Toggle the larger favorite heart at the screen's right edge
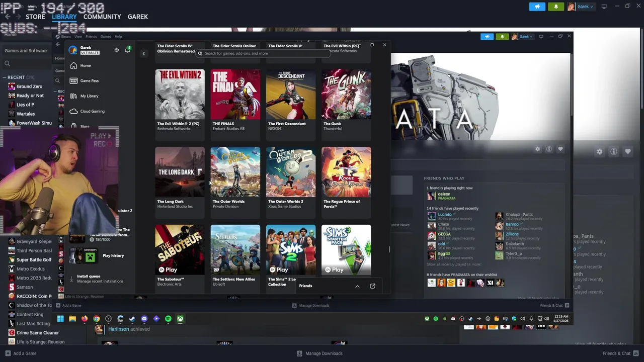 [628, 151]
